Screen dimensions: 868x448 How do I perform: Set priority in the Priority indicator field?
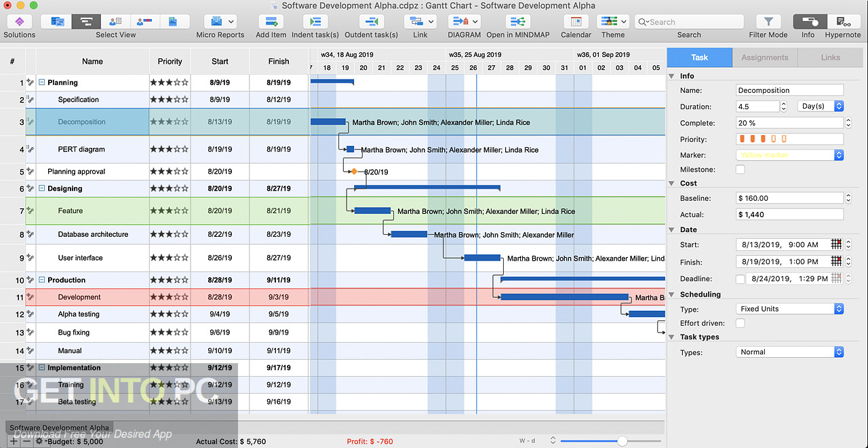[790, 139]
